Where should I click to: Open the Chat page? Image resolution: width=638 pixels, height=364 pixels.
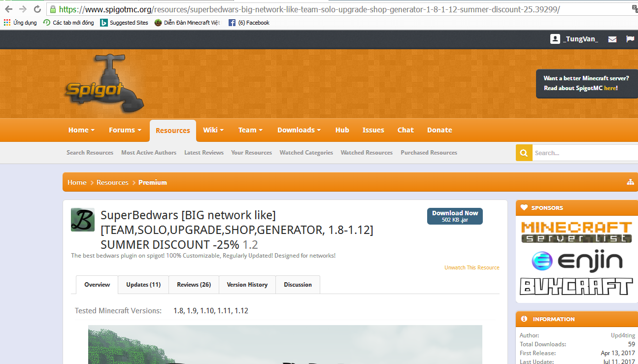405,130
